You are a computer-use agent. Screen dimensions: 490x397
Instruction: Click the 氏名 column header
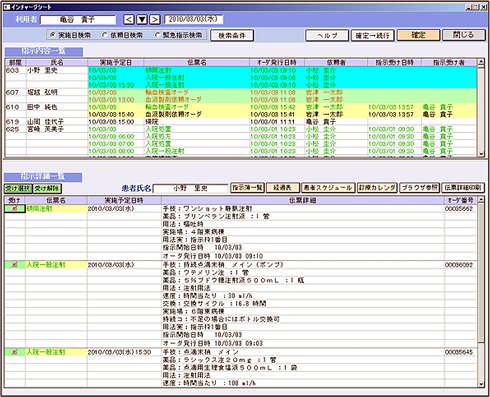[x=57, y=62]
